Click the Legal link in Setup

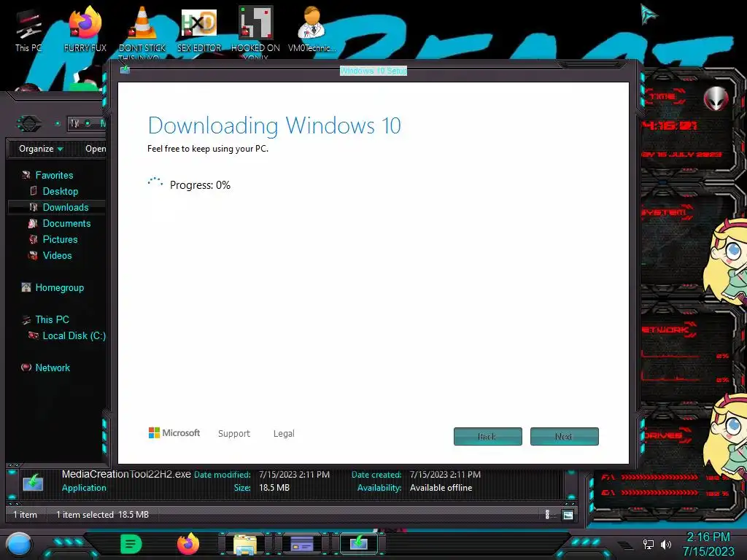284,433
